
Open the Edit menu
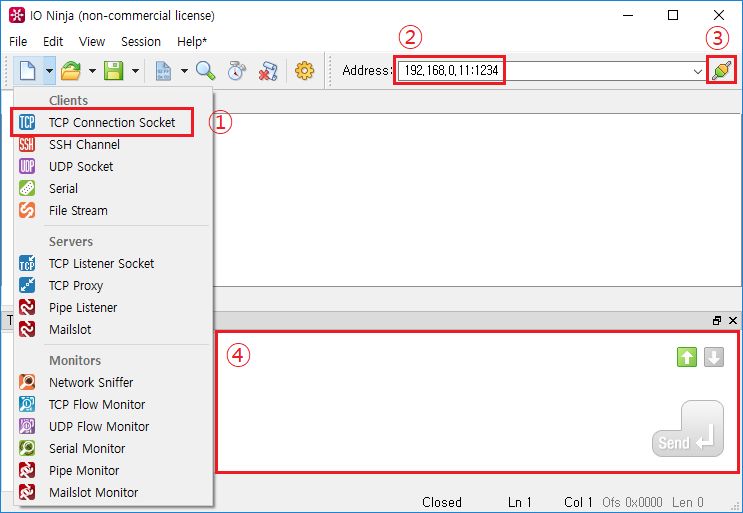click(53, 42)
